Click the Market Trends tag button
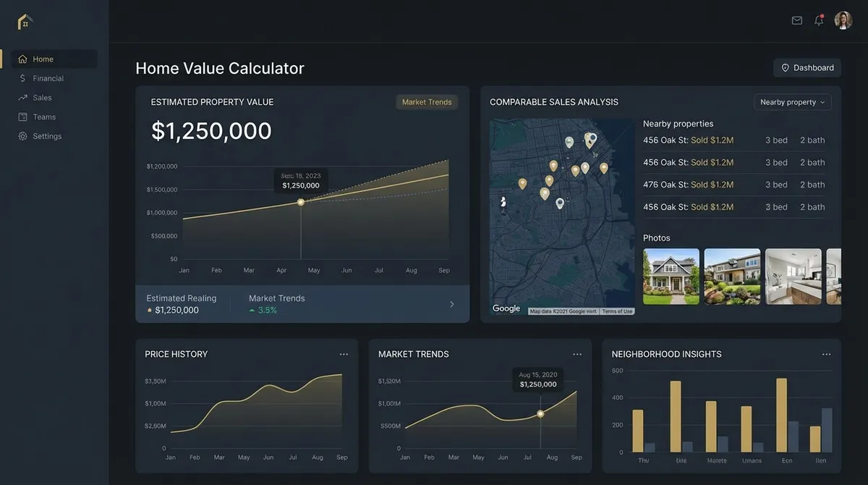The height and width of the screenshot is (485, 868). pyautogui.click(x=427, y=102)
